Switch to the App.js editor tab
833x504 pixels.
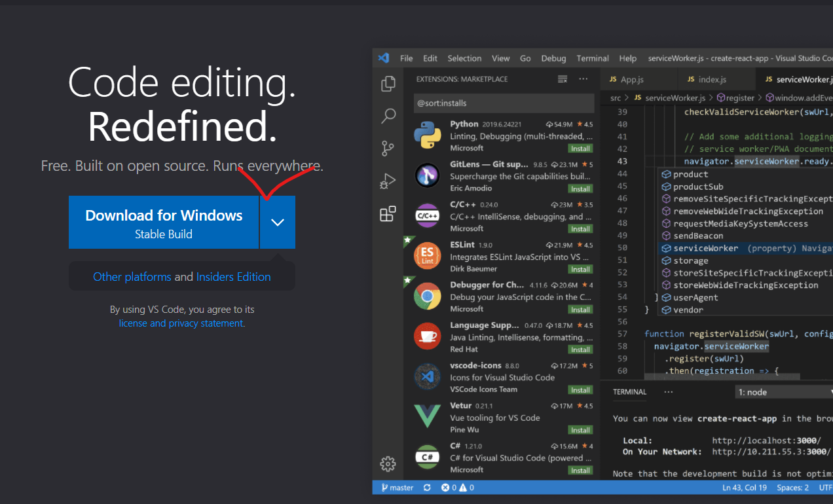pyautogui.click(x=639, y=79)
